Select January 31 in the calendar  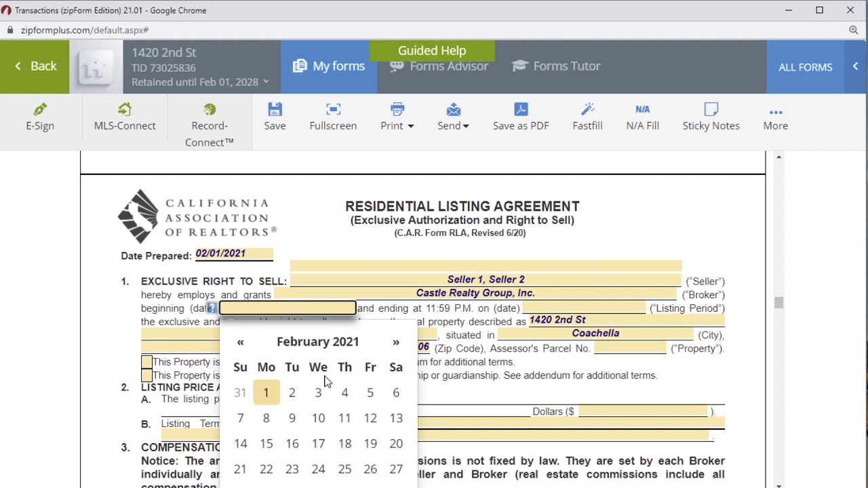[240, 392]
